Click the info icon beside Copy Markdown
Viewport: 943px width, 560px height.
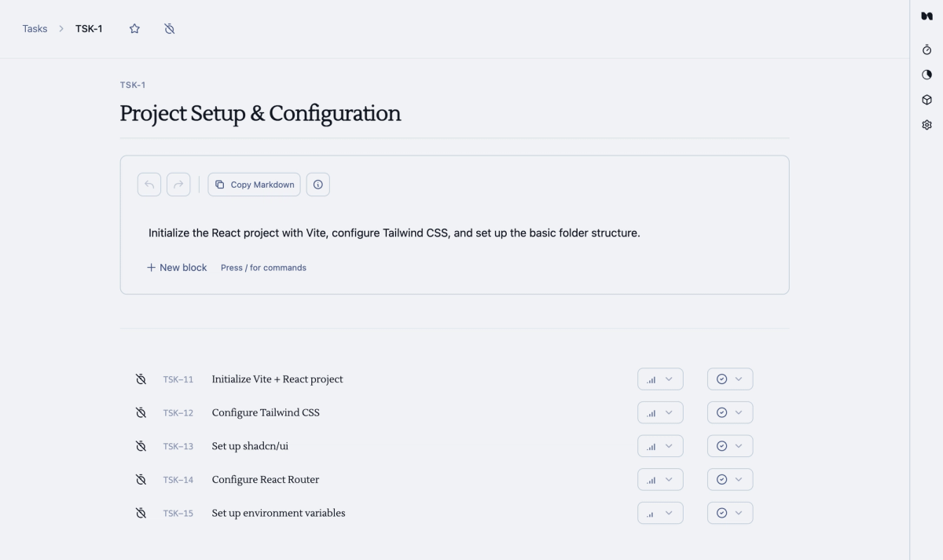(x=317, y=185)
